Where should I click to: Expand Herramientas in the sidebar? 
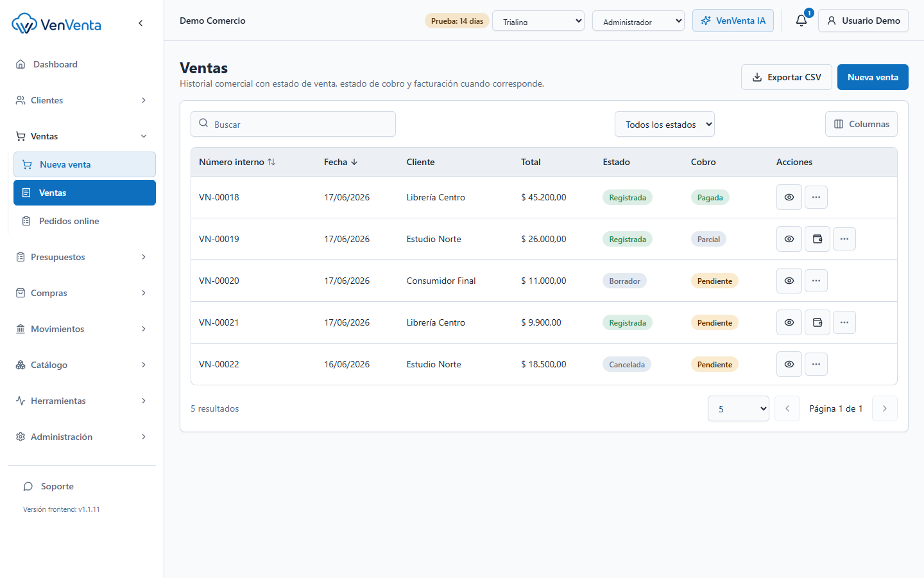[x=81, y=401]
